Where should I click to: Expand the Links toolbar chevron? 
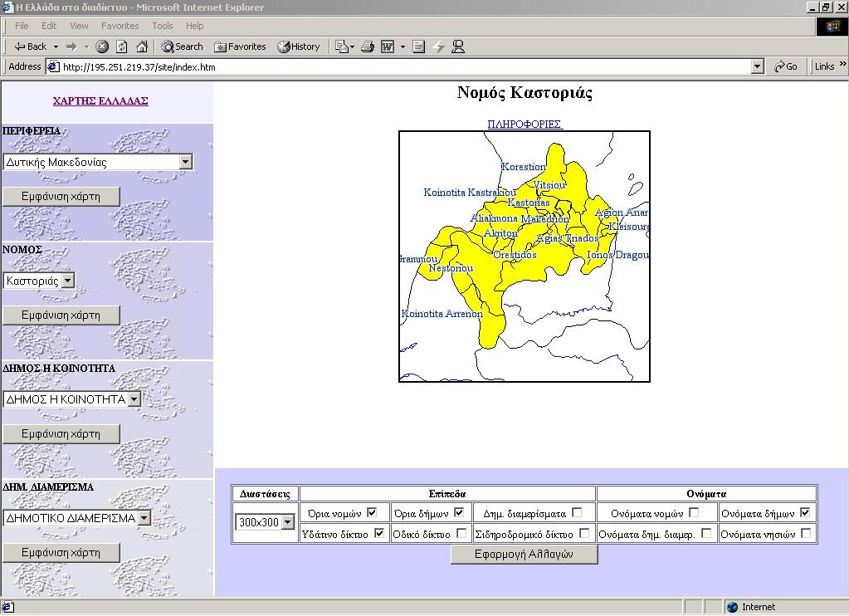point(843,64)
